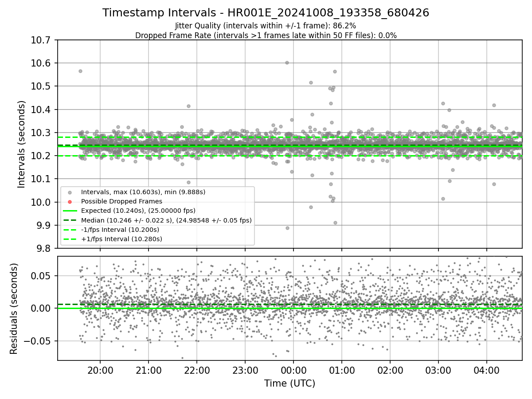Select the 'Jitter Quality' subtitle line

(x=266, y=26)
